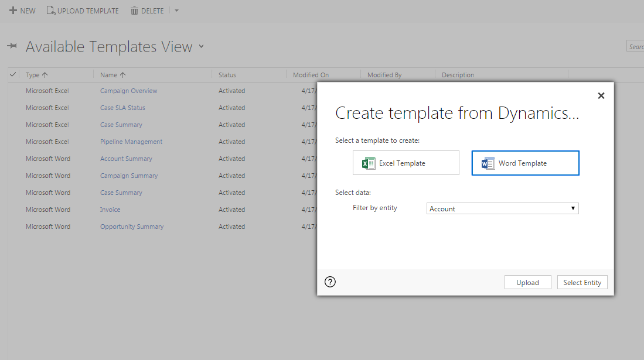Click the Upload Template document icon

[50, 11]
